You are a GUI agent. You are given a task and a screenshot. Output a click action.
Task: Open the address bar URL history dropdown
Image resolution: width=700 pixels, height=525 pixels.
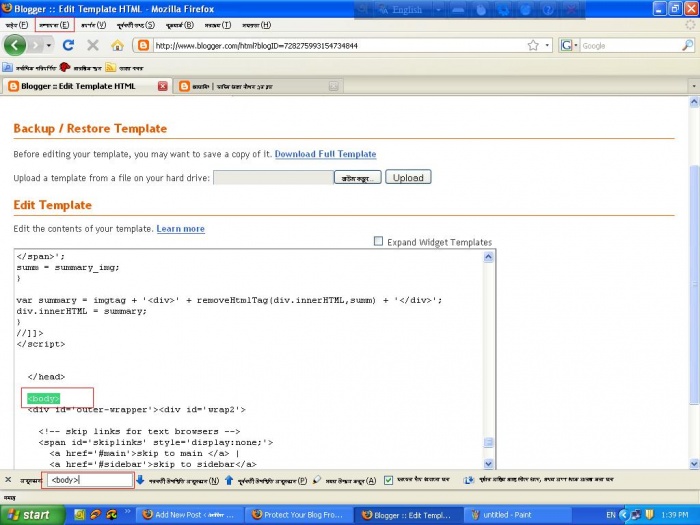(547, 45)
